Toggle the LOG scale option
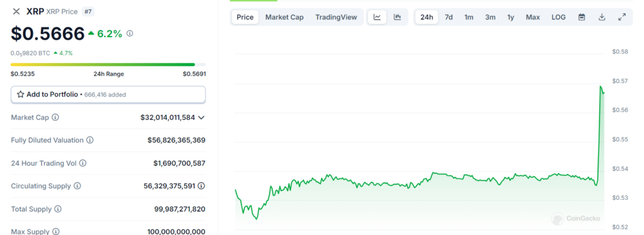This screenshot has height=235, width=644. click(x=558, y=17)
